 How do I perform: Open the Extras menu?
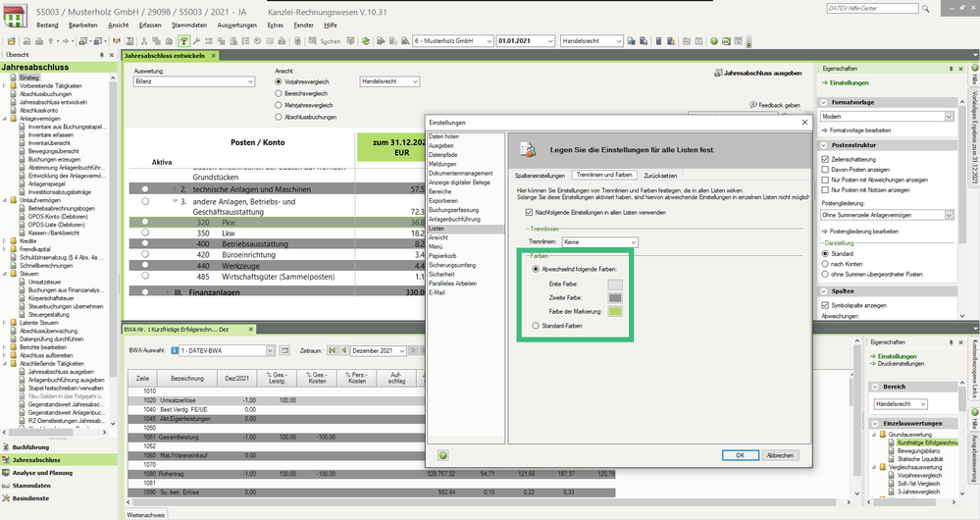pyautogui.click(x=275, y=25)
